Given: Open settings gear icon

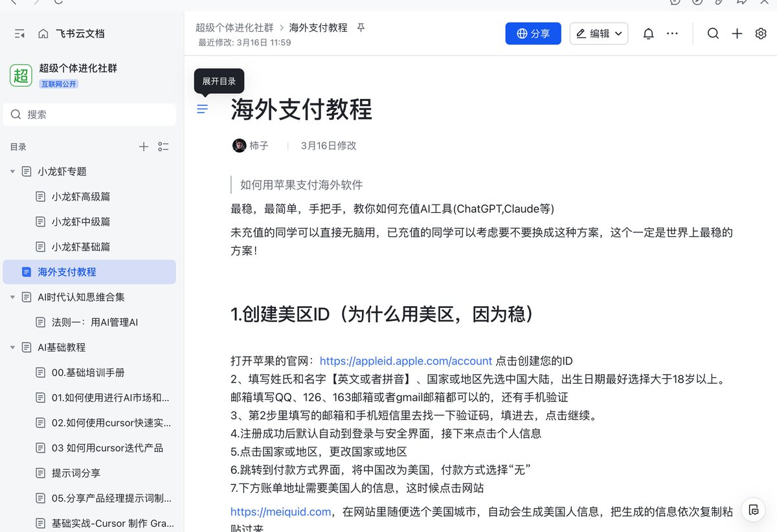Looking at the screenshot, I should 761,34.
